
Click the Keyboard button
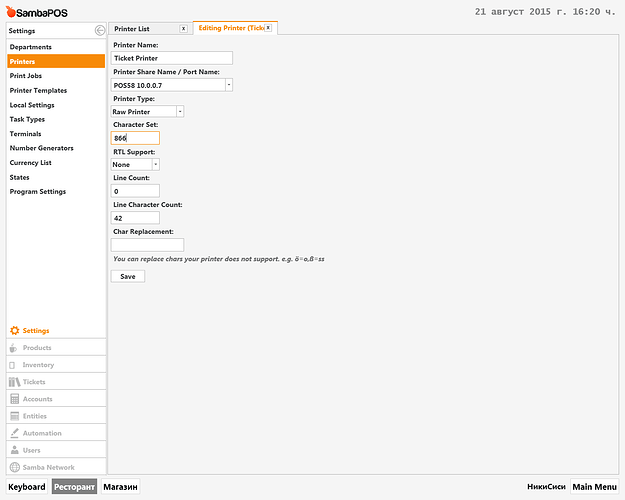pos(27,487)
